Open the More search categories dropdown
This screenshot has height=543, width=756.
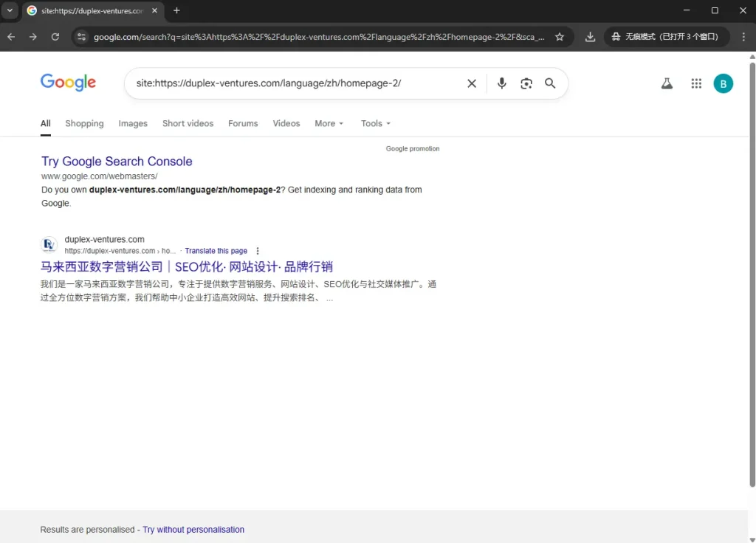pyautogui.click(x=328, y=123)
